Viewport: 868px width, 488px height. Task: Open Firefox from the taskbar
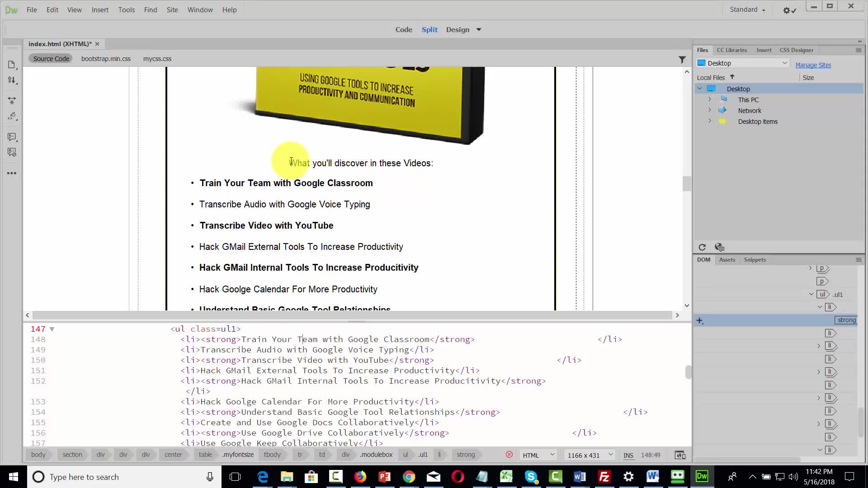tap(360, 477)
